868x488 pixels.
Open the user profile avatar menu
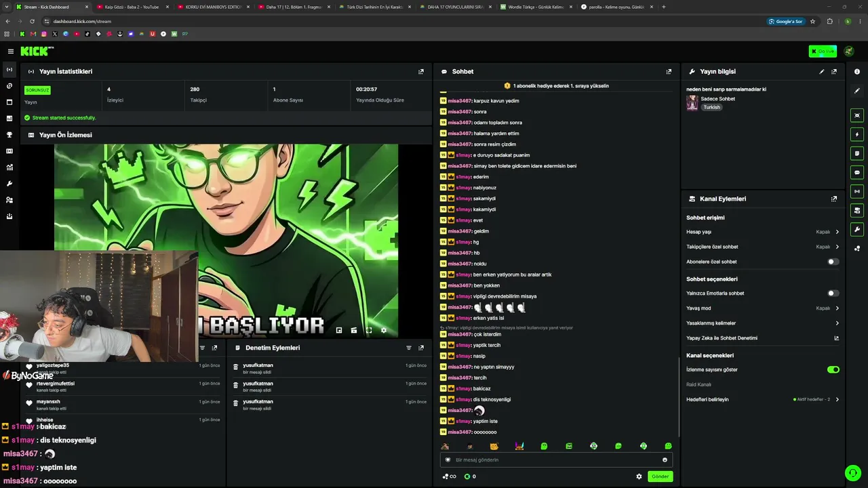(x=848, y=52)
